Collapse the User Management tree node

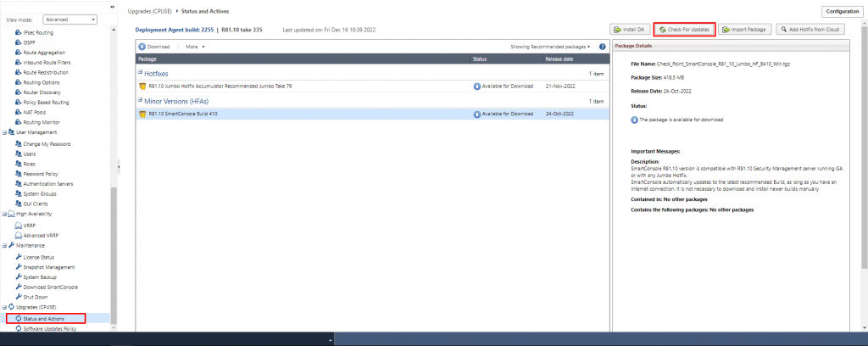pos(4,132)
